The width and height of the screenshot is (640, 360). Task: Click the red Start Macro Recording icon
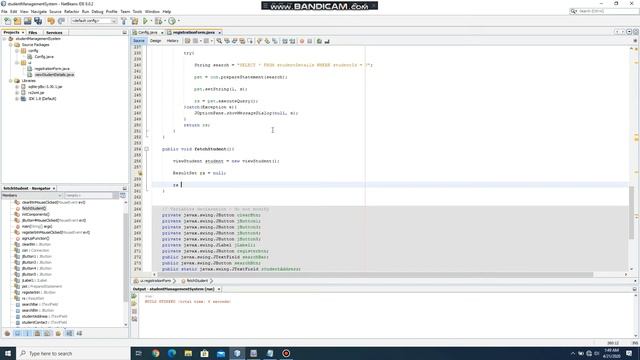coord(302,41)
